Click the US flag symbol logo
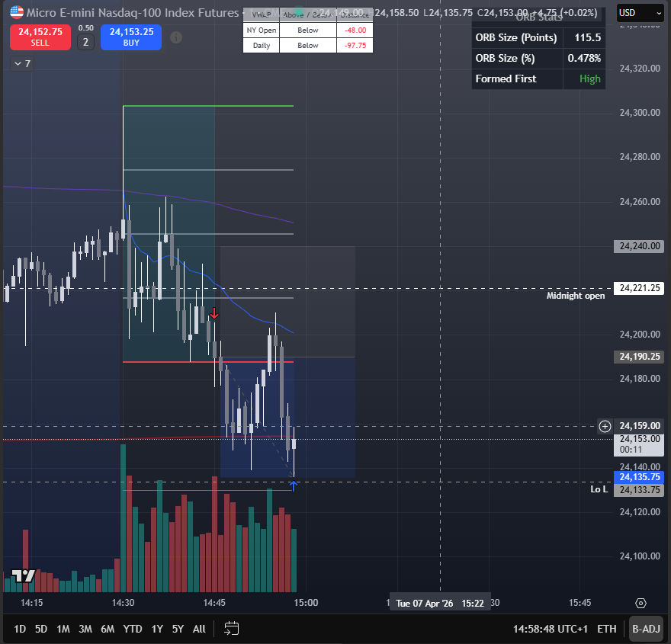Image resolution: width=671 pixels, height=644 pixels. click(x=17, y=12)
